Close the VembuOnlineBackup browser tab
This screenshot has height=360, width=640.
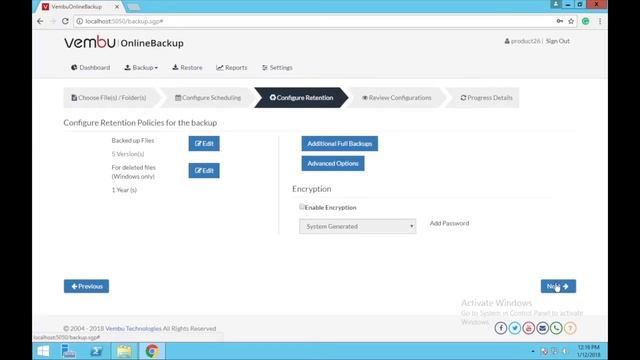pos(117,7)
